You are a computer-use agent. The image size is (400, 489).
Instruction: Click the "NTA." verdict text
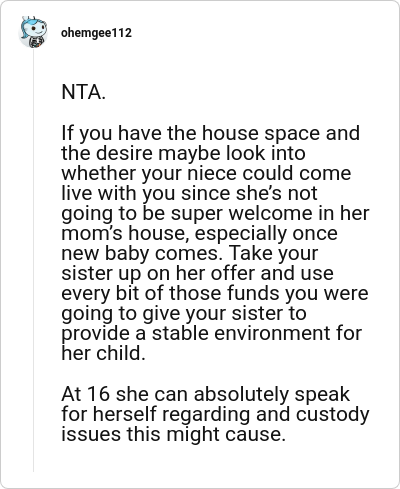84,92
